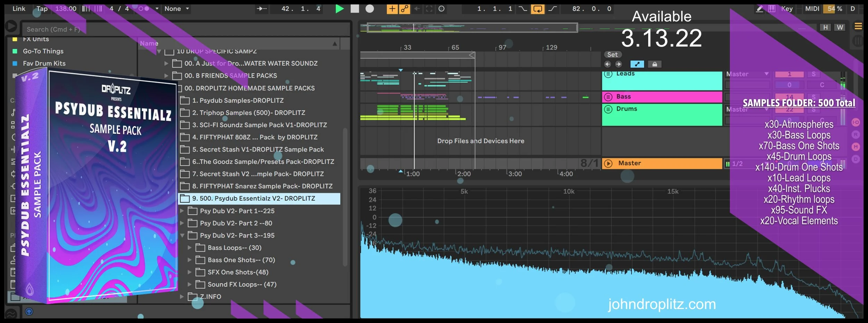Select 1. Psydub Samples-DROPLITZ folder
868x323 pixels.
(238, 101)
